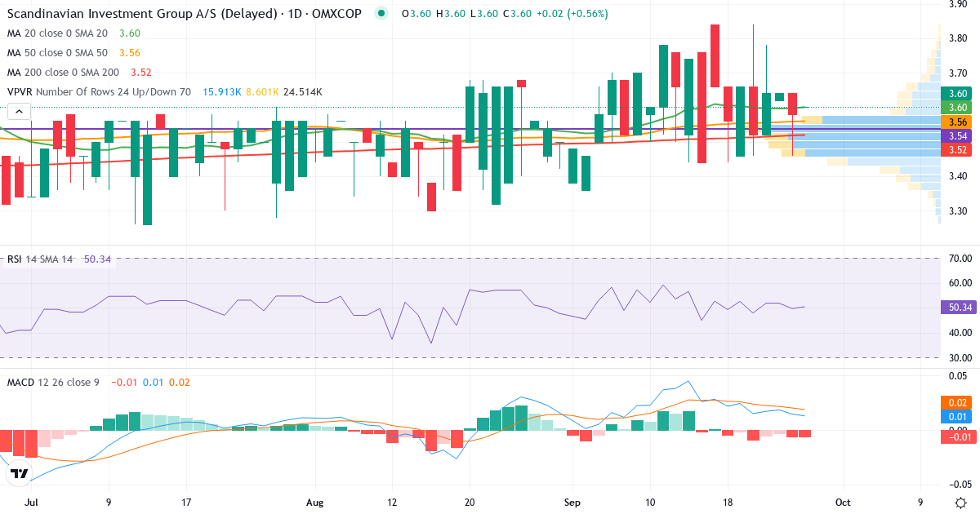Click the MA 50 legend value 3.56
The width and height of the screenshot is (980, 514).
[130, 53]
